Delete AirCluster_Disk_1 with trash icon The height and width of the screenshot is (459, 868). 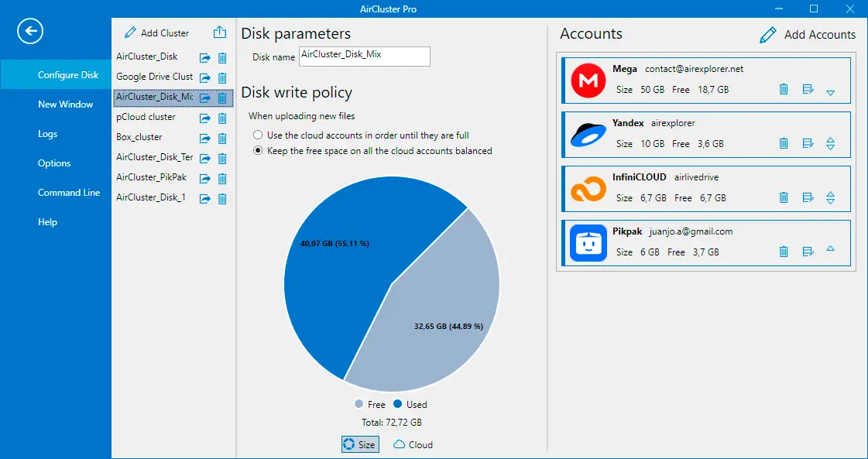222,198
